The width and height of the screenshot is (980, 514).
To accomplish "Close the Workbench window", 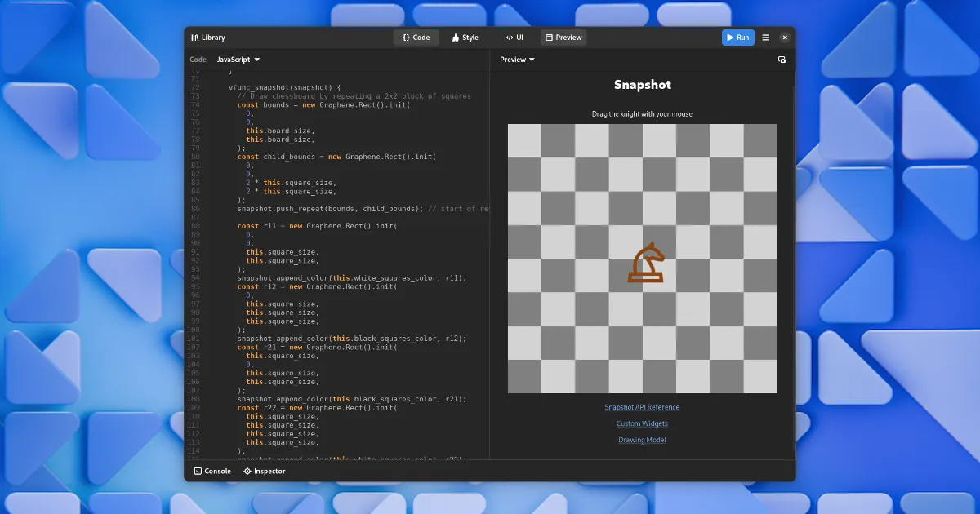I will coord(785,38).
